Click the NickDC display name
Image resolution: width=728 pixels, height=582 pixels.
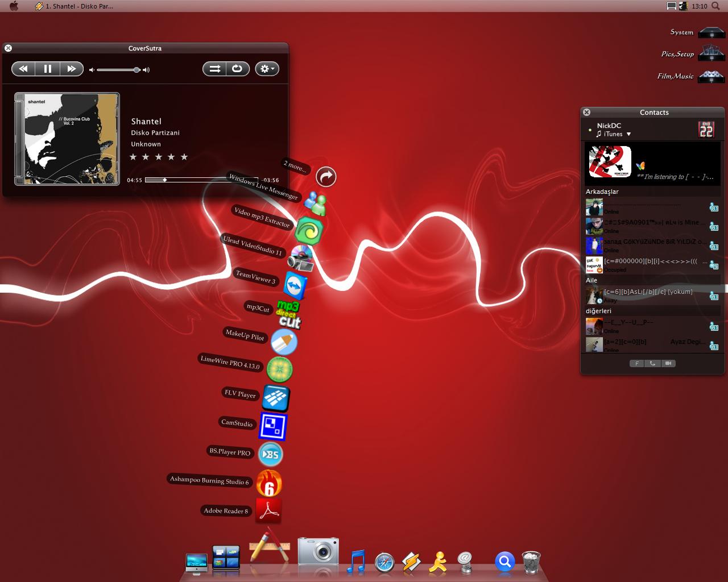click(x=609, y=126)
